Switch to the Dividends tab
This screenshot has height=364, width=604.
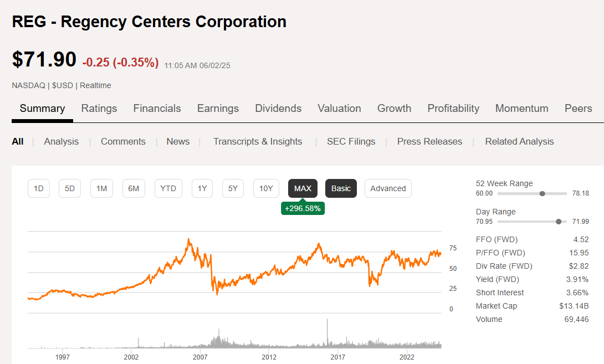click(x=278, y=109)
